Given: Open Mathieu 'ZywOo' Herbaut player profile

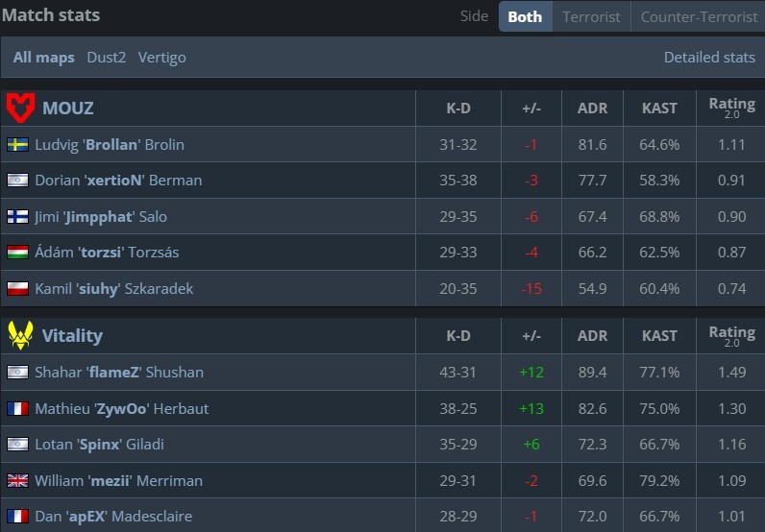Looking at the screenshot, I should [121, 409].
